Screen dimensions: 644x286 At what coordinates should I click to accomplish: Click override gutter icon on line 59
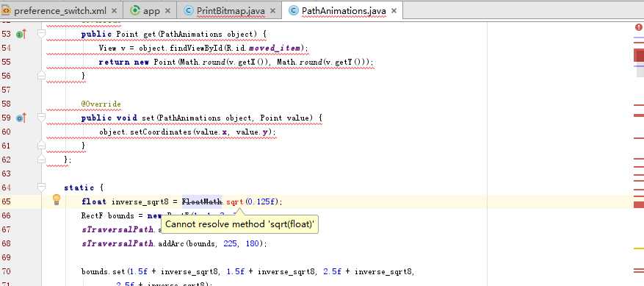click(21, 118)
